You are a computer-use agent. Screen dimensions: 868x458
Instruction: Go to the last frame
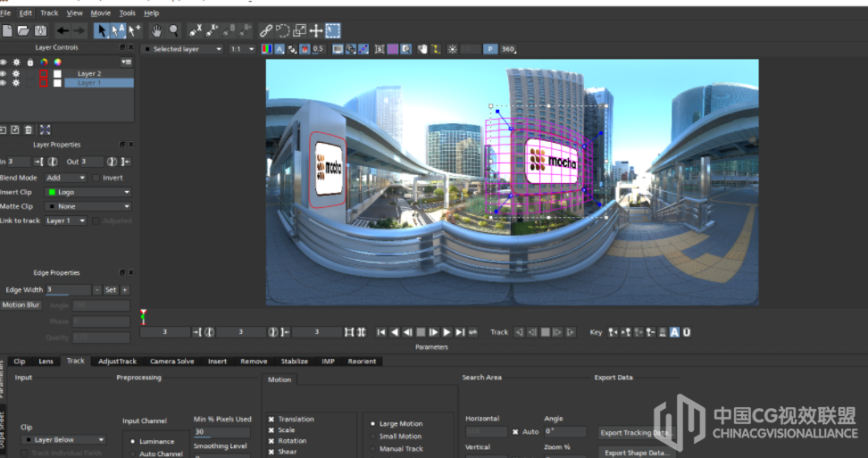click(460, 332)
